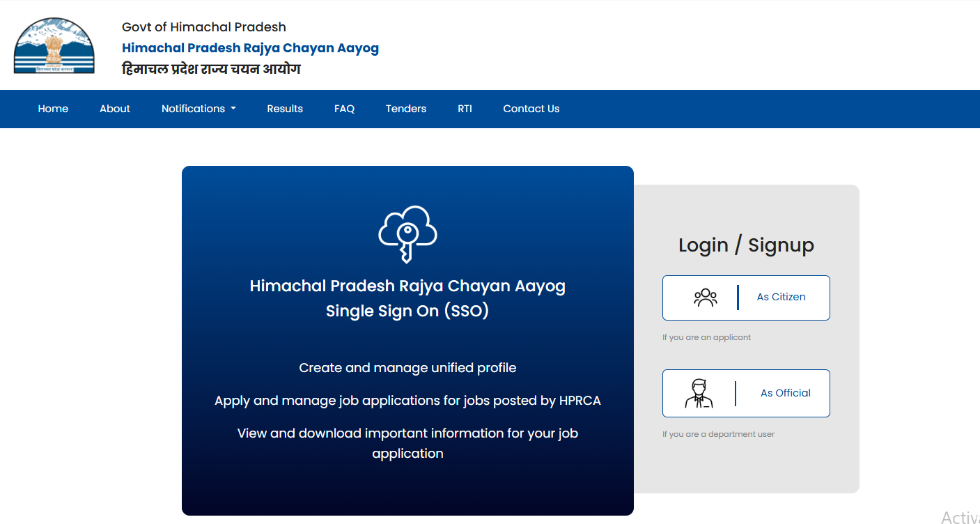The height and width of the screenshot is (524, 980).
Task: Click the Hindi title हिमाचल प्रदेश राज्य चयन आयोग
Action: coord(211,69)
